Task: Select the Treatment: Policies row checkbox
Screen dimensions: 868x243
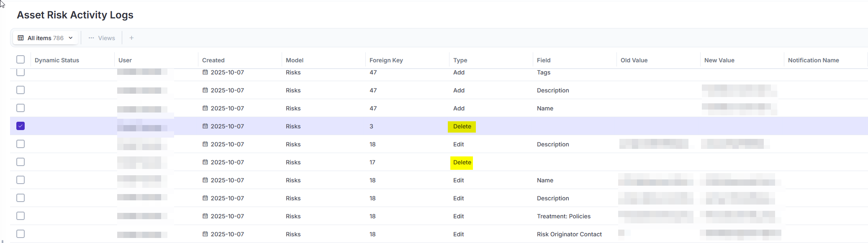Action: tap(21, 216)
